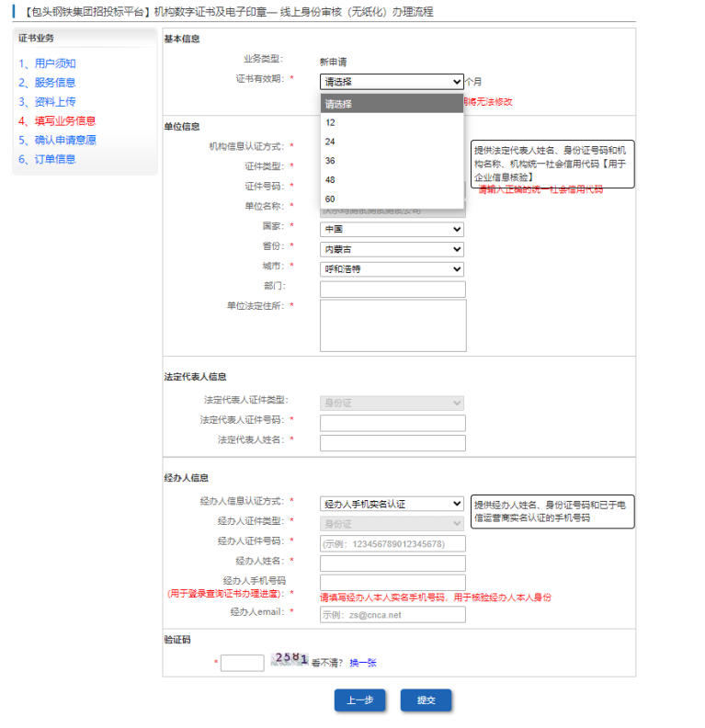
Task: Choose 48 in the validity period list
Action: tap(391, 179)
